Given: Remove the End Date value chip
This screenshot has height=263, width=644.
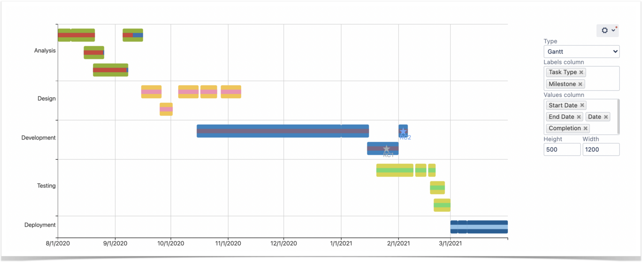Looking at the screenshot, I should (579, 117).
